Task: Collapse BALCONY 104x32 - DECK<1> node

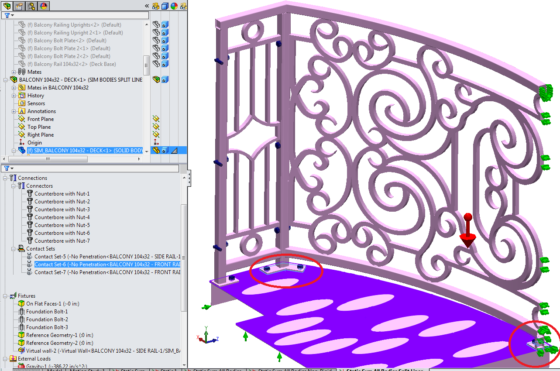Action: (x=5, y=80)
